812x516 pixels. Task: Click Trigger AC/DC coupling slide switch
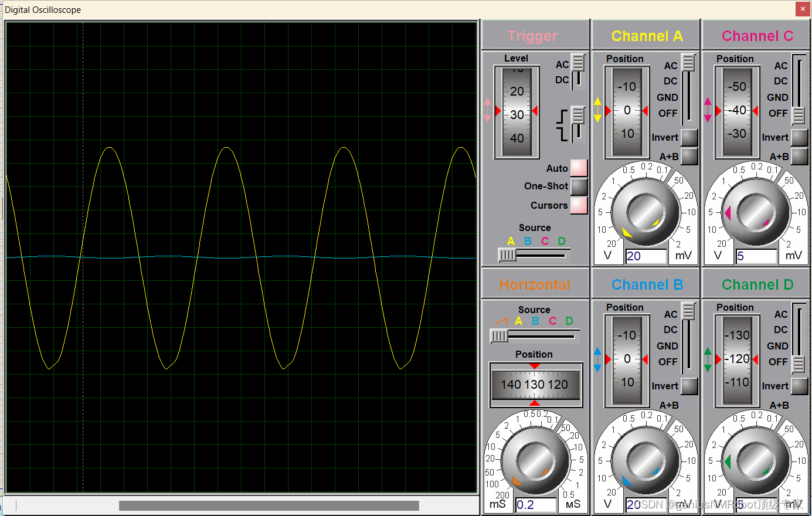pos(578,72)
